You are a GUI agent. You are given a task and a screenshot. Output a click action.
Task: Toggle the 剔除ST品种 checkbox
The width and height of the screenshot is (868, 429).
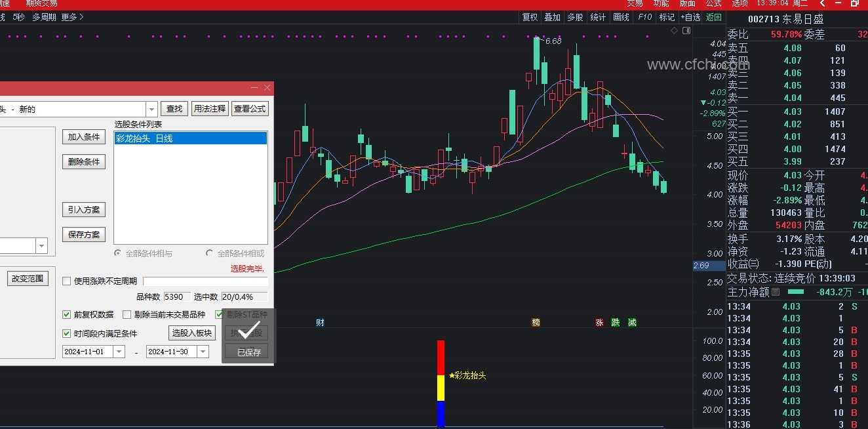219,314
